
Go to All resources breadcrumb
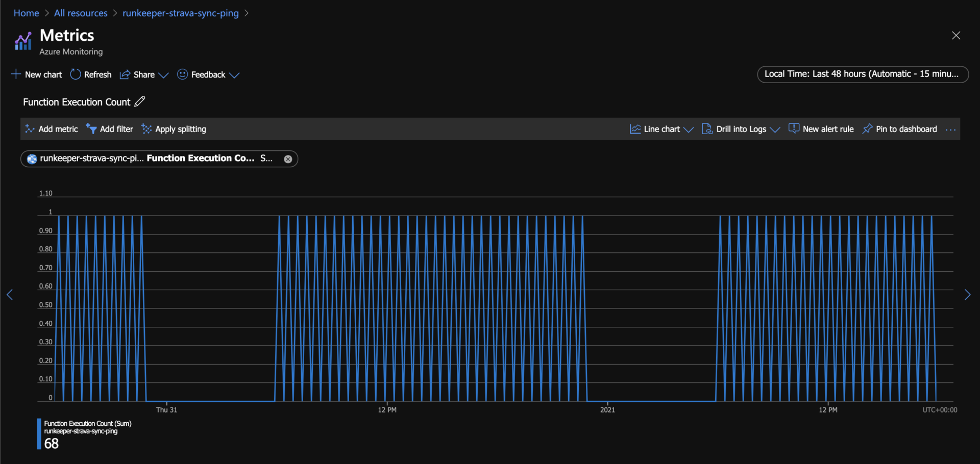point(81,13)
